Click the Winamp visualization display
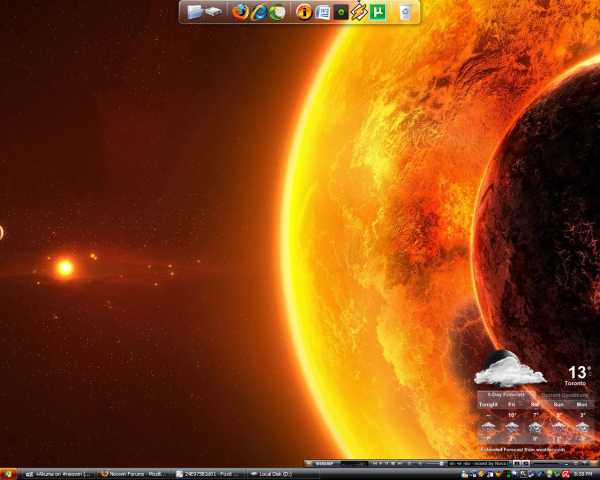The width and height of the screenshot is (600, 480). (x=354, y=464)
